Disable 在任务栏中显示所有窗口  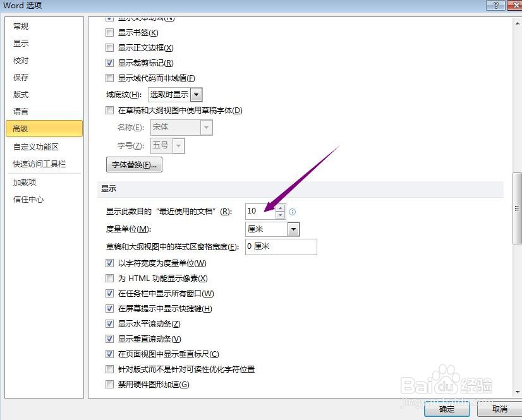click(110, 293)
